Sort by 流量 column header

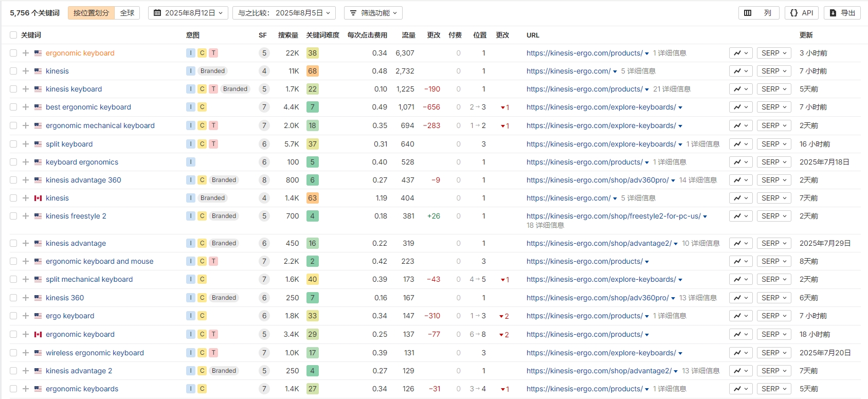click(408, 35)
